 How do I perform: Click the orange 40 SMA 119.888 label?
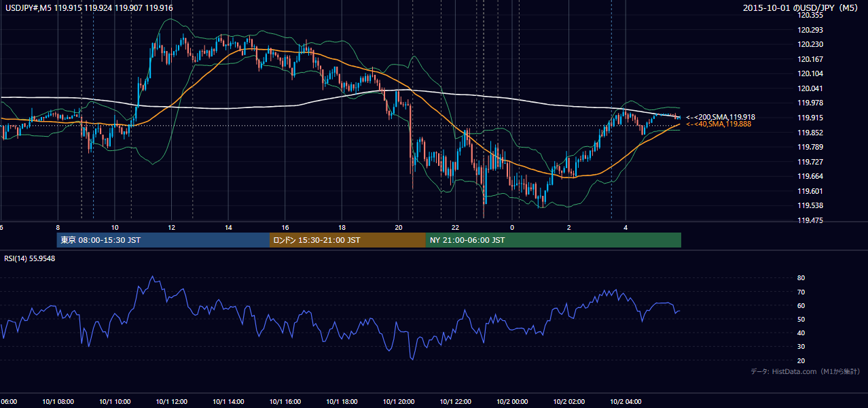[719, 124]
